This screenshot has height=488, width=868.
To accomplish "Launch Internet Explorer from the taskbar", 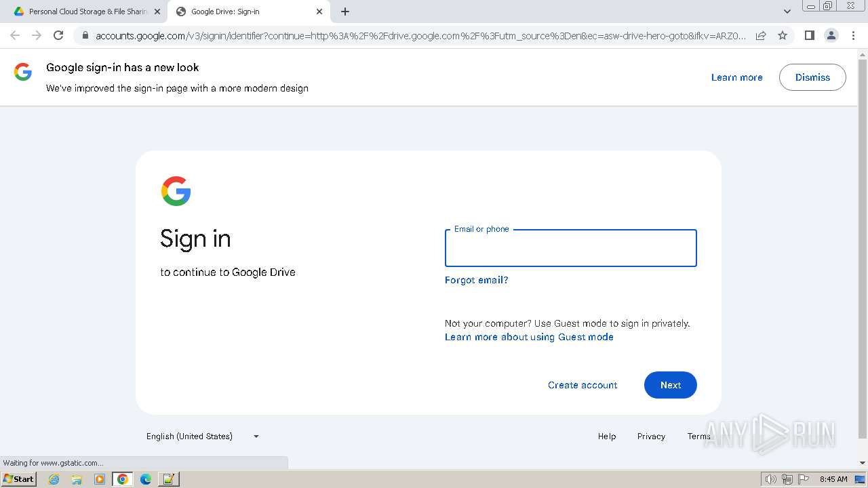I will (x=54, y=479).
